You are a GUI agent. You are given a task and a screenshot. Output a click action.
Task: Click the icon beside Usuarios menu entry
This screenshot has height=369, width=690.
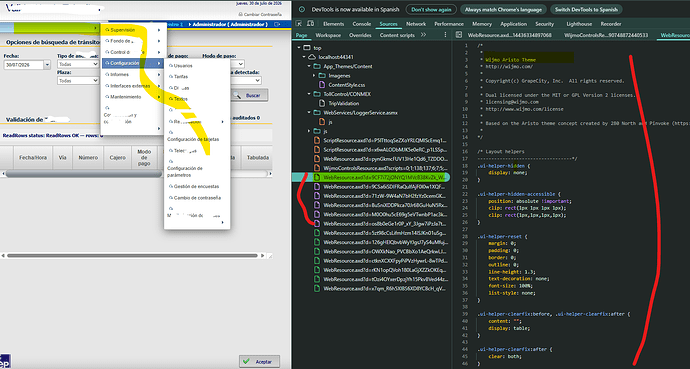click(x=171, y=66)
